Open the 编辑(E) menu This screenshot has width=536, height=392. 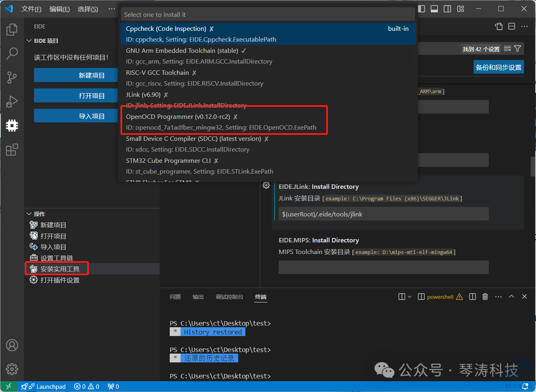[x=60, y=9]
